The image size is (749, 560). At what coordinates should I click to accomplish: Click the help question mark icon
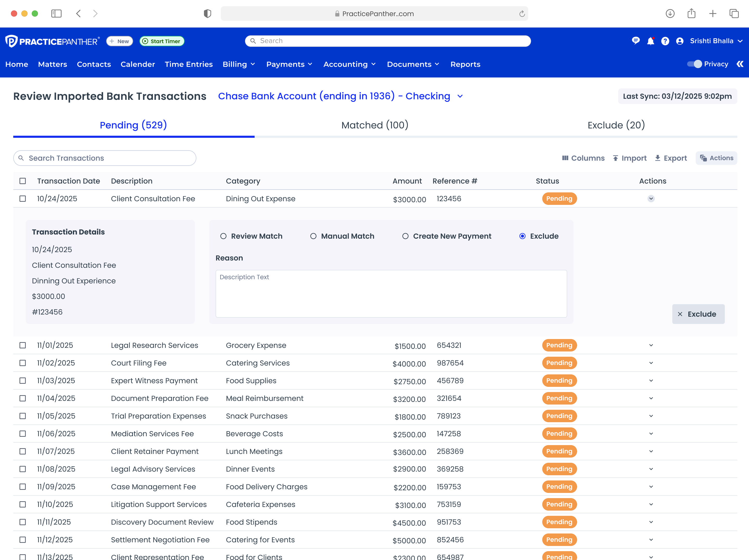[x=665, y=41]
